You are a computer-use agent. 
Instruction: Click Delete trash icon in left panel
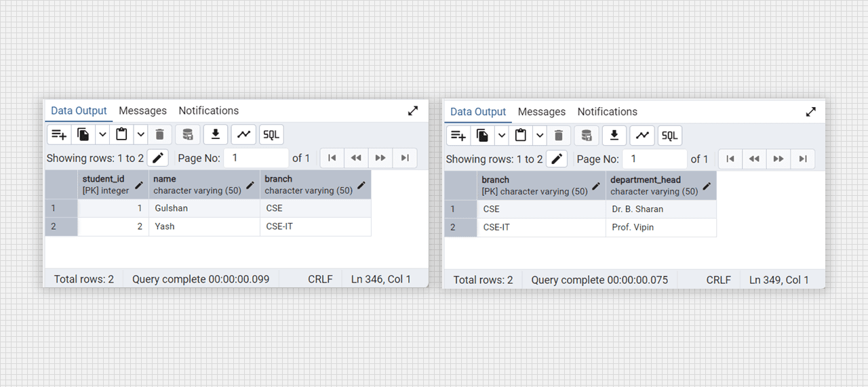pos(159,134)
